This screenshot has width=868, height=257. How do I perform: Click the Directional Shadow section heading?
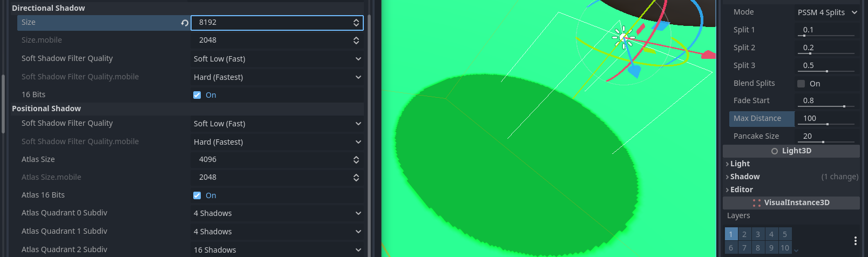[x=49, y=8]
